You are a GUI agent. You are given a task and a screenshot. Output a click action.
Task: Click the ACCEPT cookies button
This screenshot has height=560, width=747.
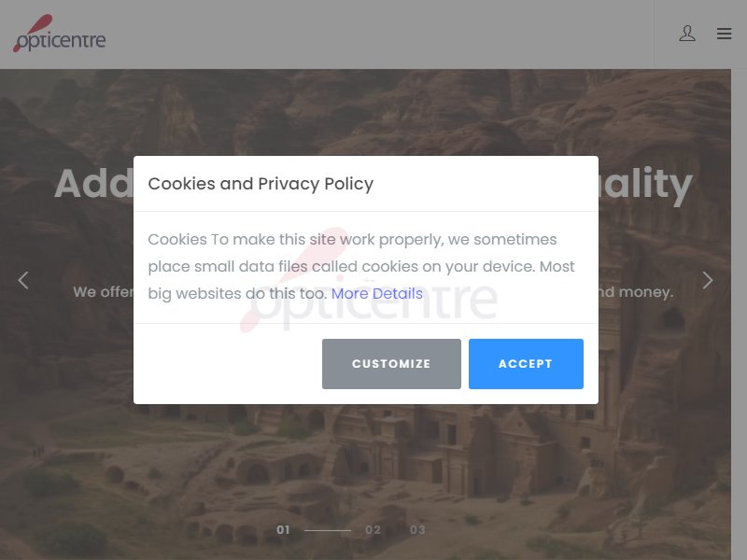click(526, 364)
